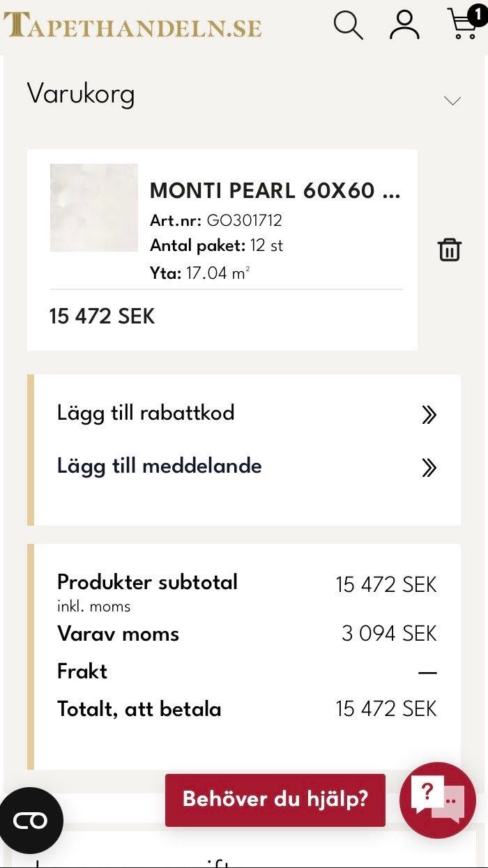
Task: Collapse the Varukorg section chevron
Action: click(x=452, y=101)
